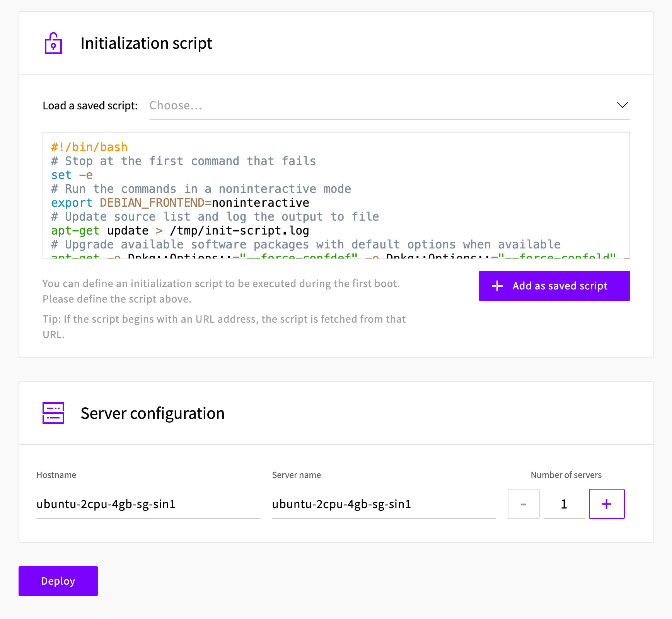Click the dropdown chevron arrow
The height and width of the screenshot is (619, 672).
pyautogui.click(x=622, y=105)
